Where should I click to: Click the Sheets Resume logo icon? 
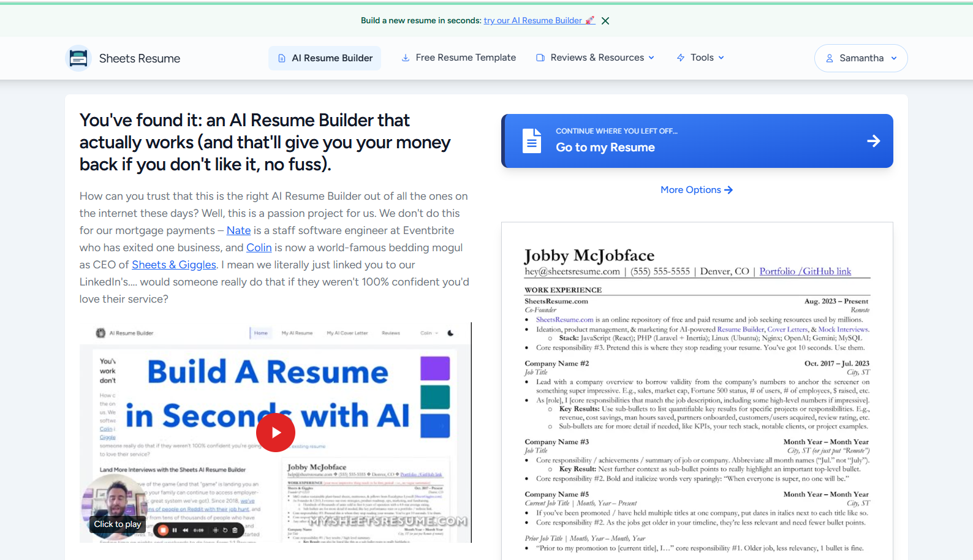click(x=78, y=58)
